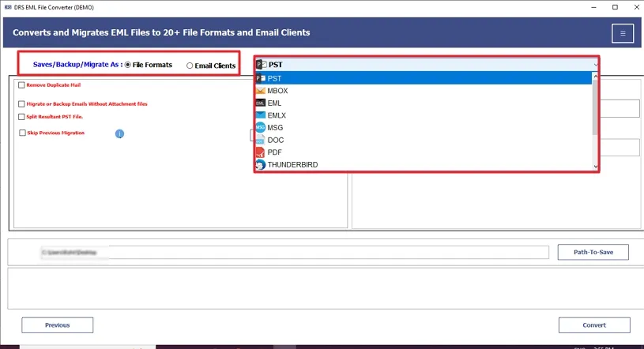The height and width of the screenshot is (349, 644).
Task: Select DOC in the format list
Action: 424,140
